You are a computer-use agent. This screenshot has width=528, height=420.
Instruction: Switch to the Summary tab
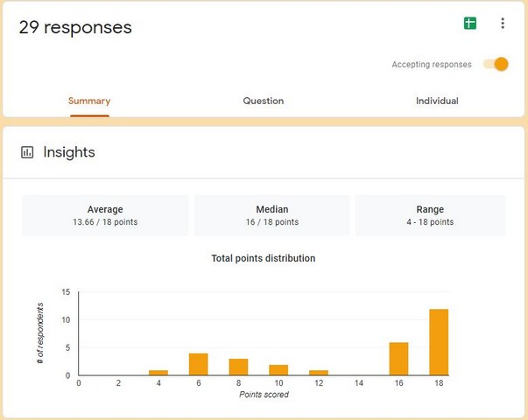pos(89,101)
